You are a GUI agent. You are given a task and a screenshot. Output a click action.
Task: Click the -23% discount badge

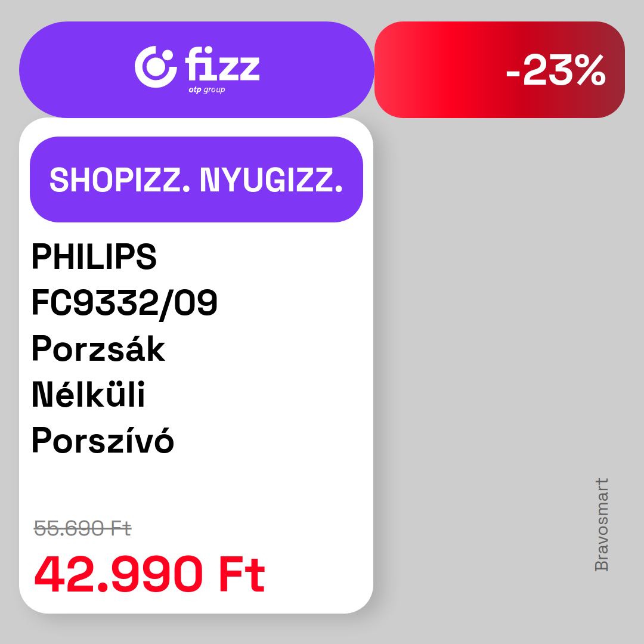click(x=500, y=70)
